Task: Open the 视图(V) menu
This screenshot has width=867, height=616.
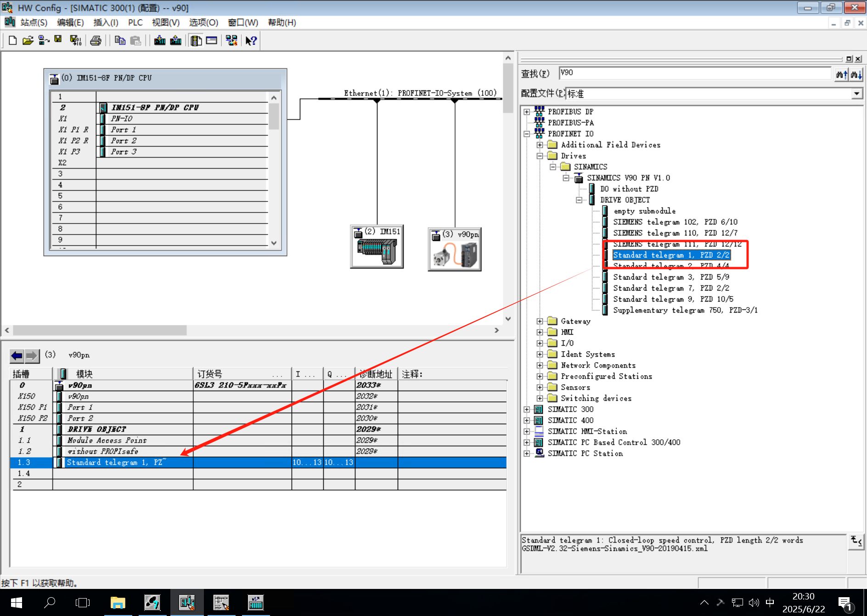Action: pos(166,22)
